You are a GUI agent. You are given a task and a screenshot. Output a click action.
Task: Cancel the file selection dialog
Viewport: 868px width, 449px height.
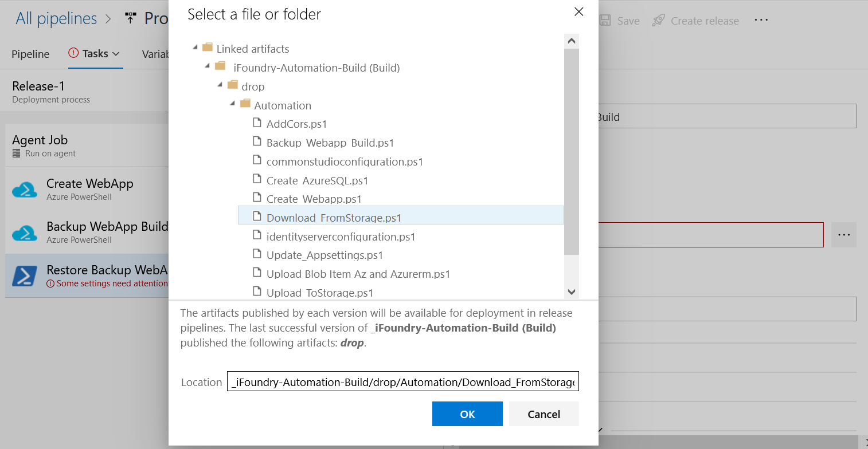coord(544,414)
